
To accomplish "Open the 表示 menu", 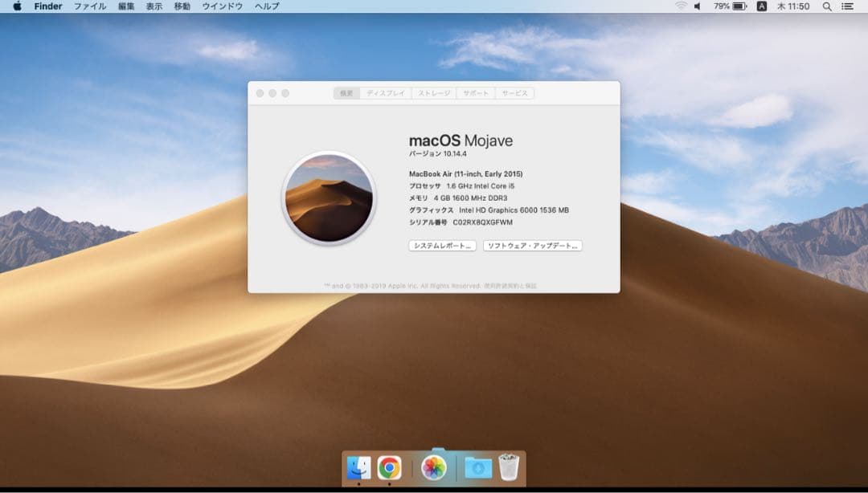I will [154, 6].
